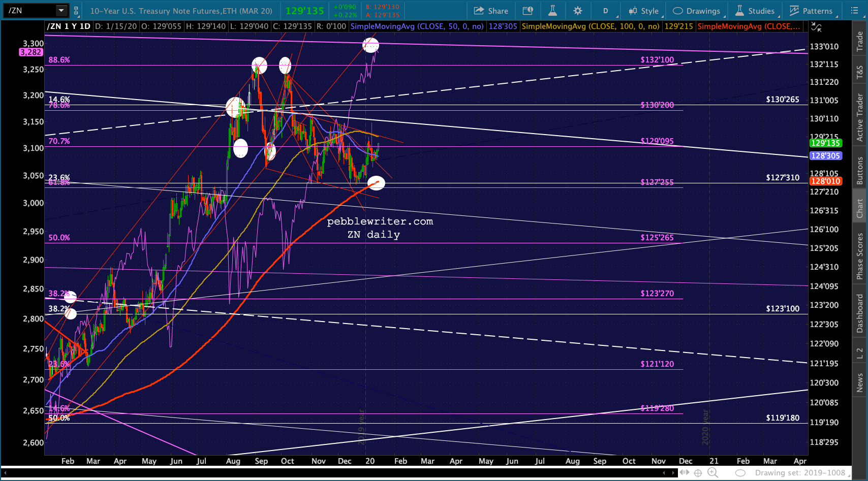This screenshot has height=481, width=868.
Task: Click the symbol link clipboard icon
Action: [76, 10]
